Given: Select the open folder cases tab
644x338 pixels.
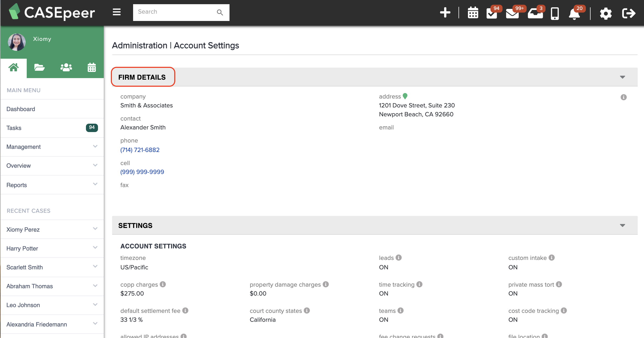Looking at the screenshot, I should (40, 68).
